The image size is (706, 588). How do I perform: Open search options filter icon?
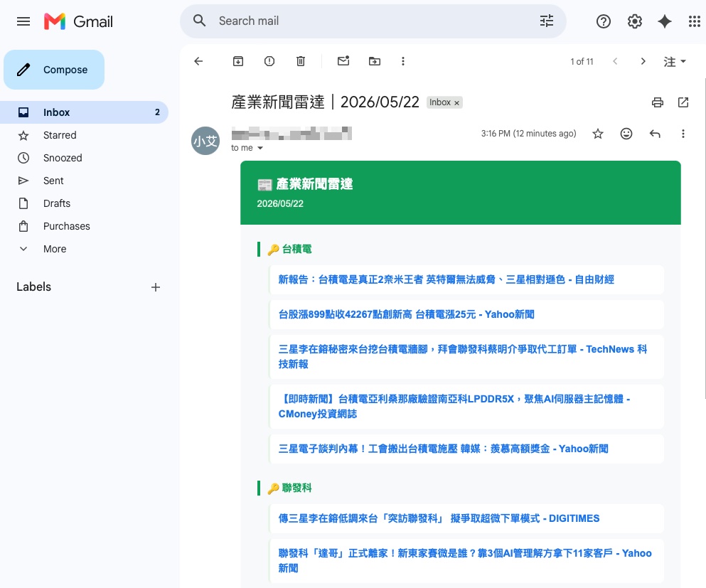click(547, 21)
